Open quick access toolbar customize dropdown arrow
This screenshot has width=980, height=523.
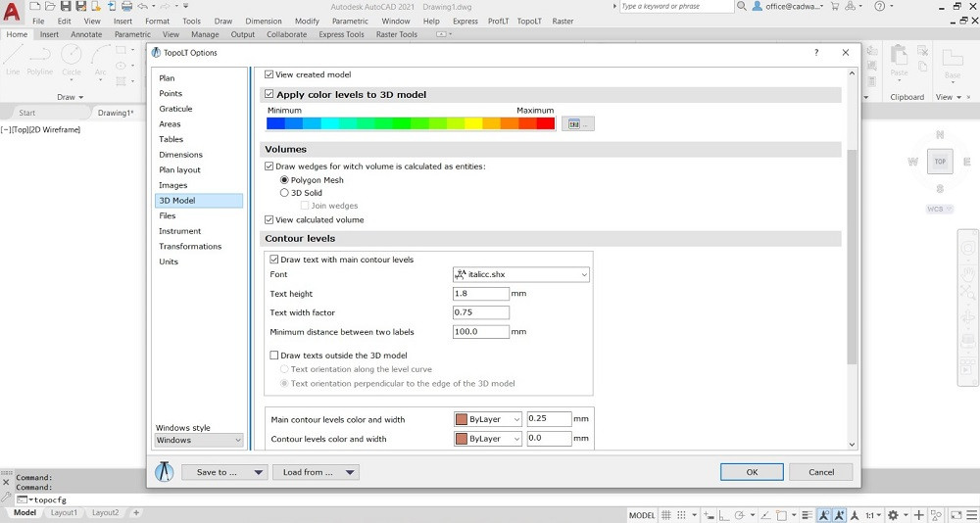coord(185,6)
